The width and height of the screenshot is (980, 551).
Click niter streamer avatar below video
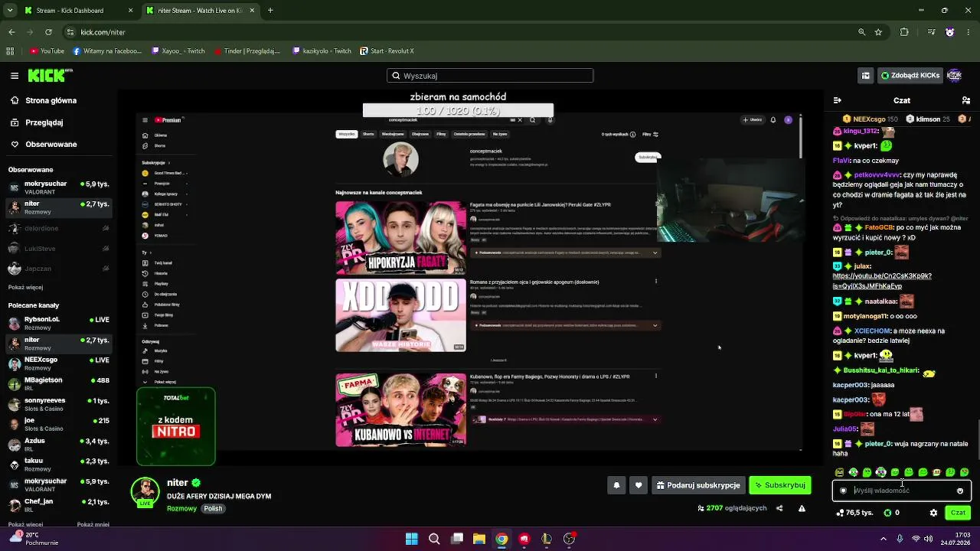145,492
